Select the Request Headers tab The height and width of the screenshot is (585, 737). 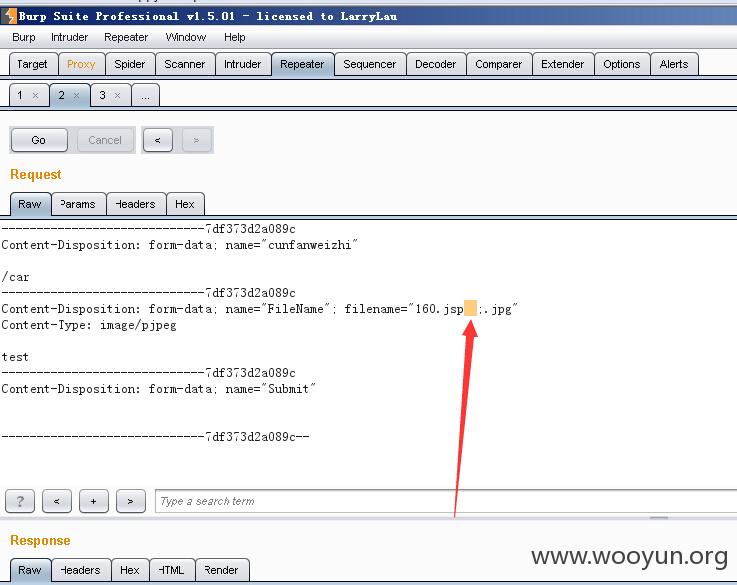pos(136,204)
